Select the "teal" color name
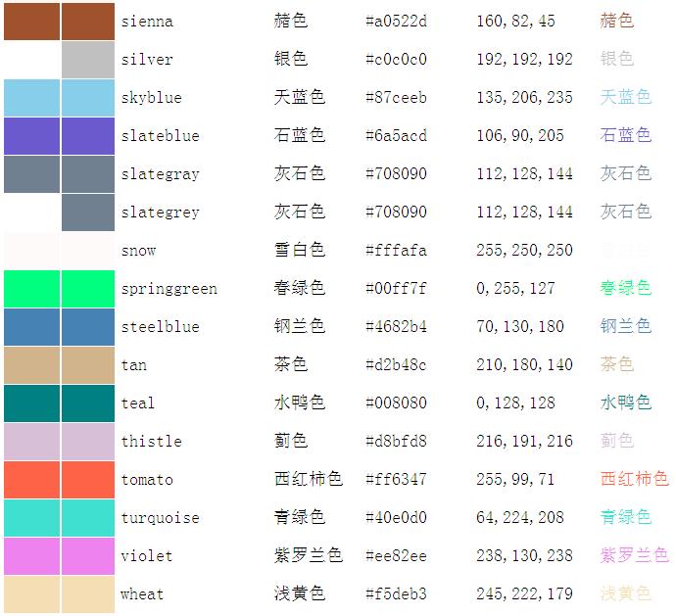676x616 pixels. click(x=138, y=403)
